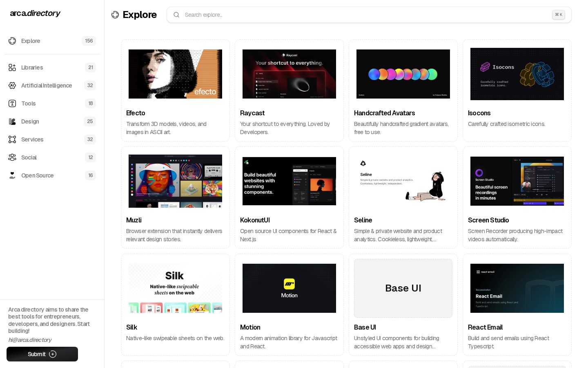Click the Handcrafted Avatars title

(384, 113)
